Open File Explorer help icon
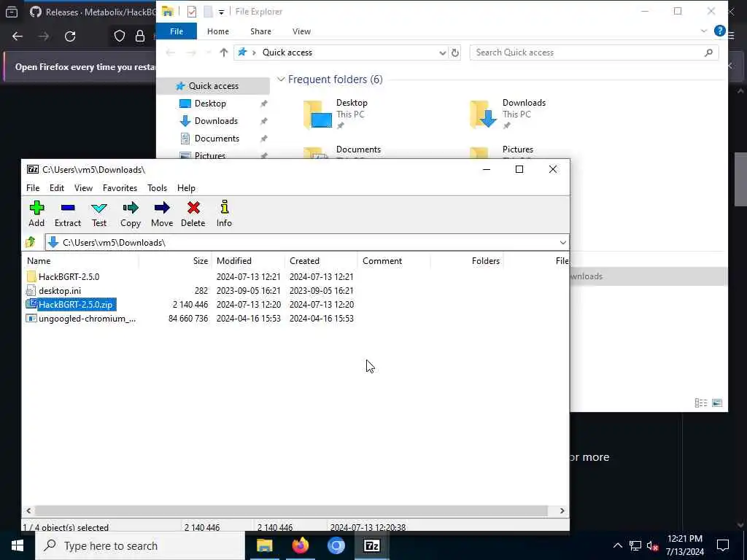 click(719, 31)
